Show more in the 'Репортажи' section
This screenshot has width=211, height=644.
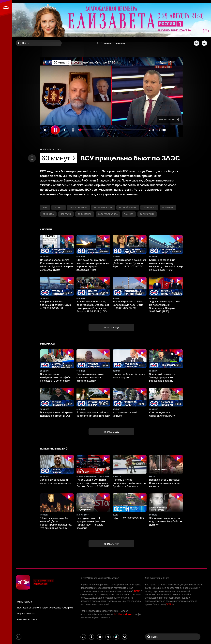point(111,432)
